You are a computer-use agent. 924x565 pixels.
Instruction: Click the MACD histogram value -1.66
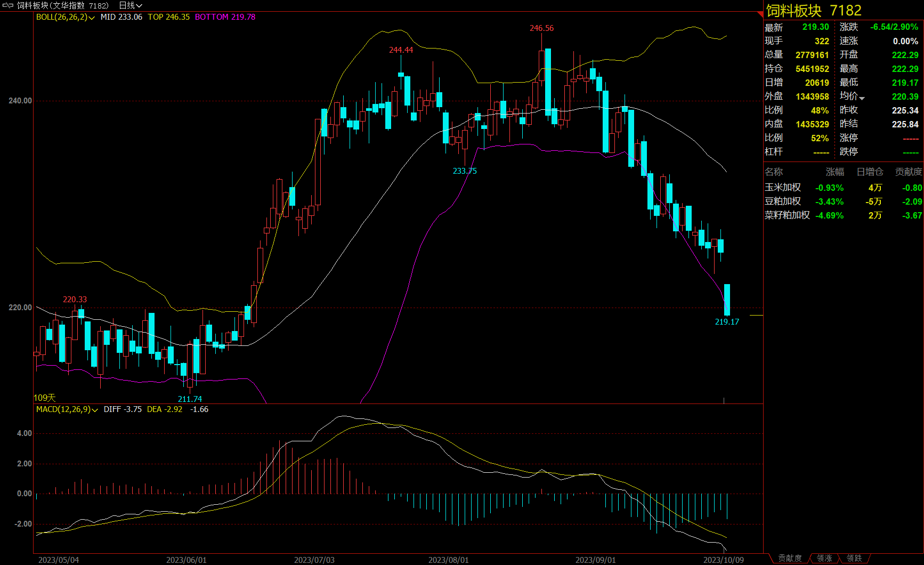(199, 409)
